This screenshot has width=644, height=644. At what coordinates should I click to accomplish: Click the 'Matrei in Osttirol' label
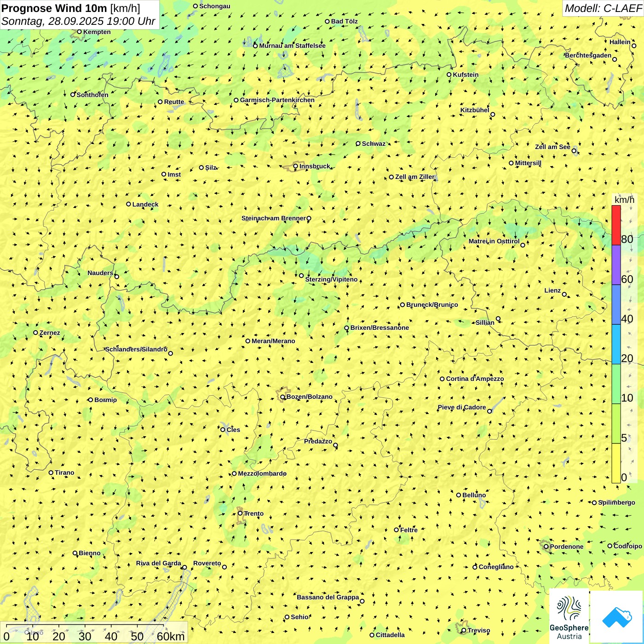coord(494,241)
